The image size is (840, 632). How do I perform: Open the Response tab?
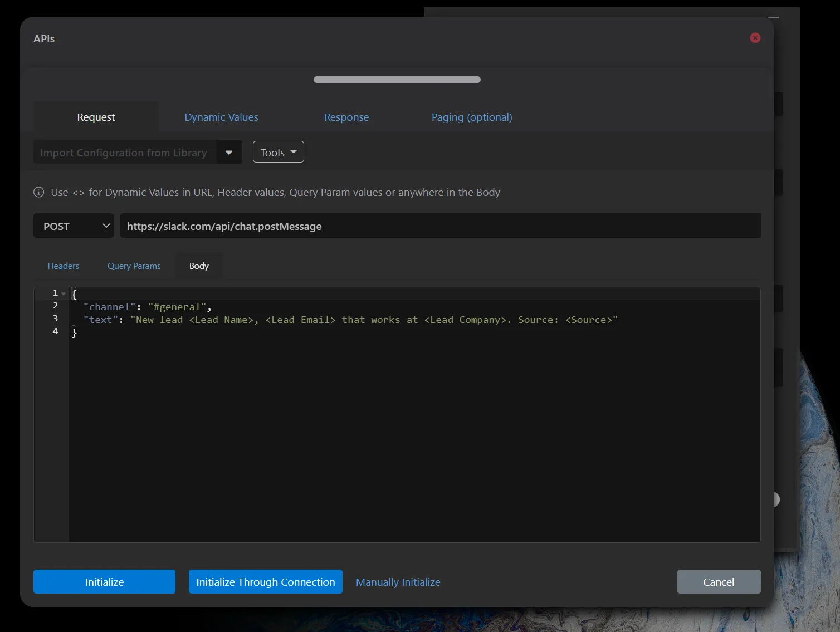346,117
